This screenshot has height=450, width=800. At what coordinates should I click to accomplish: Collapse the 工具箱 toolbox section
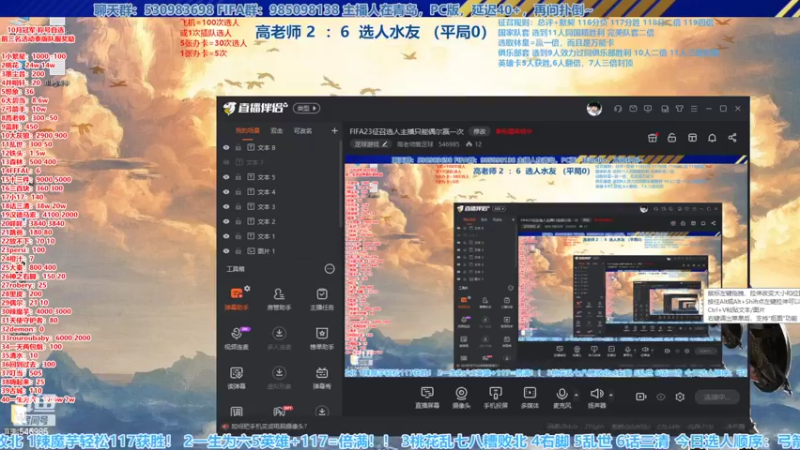(330, 269)
